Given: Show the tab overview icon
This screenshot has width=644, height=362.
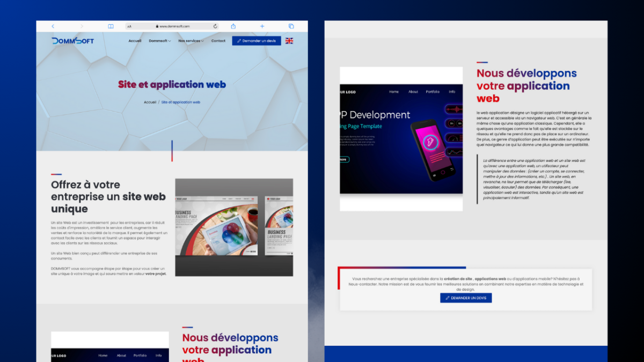Looking at the screenshot, I should (291, 26).
